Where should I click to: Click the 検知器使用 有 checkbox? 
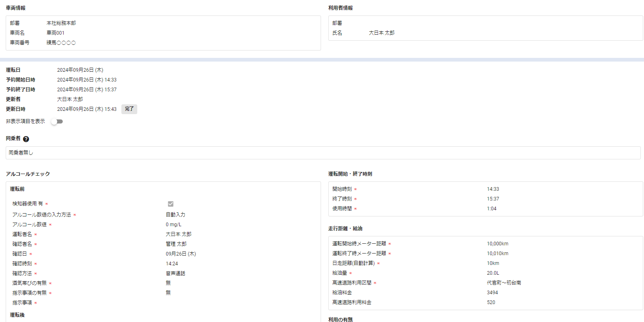point(171,204)
